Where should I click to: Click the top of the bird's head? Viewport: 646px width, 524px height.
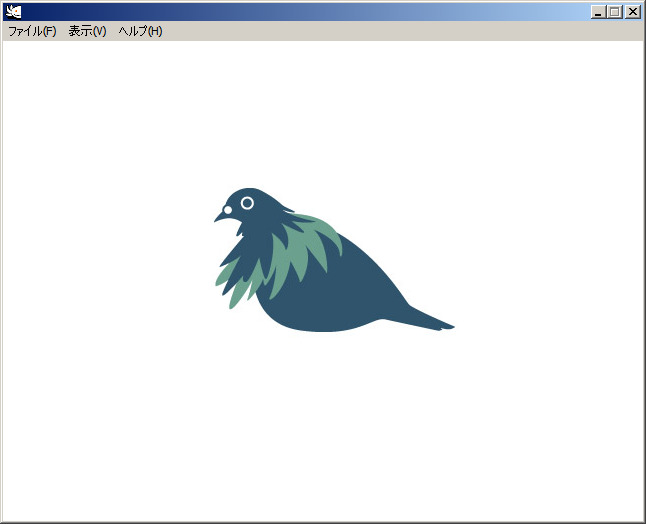250,190
